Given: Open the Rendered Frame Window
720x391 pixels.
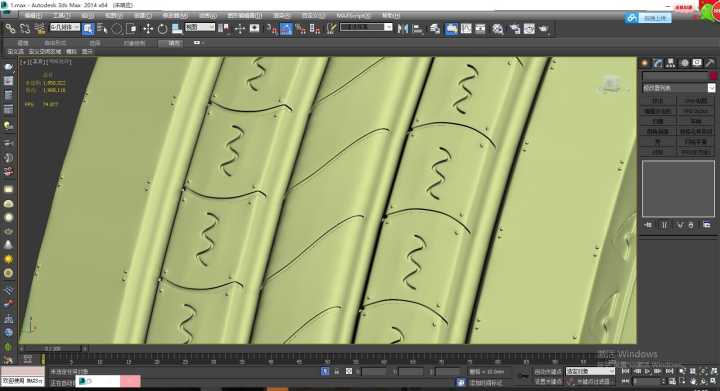Looking at the screenshot, I should (529, 29).
